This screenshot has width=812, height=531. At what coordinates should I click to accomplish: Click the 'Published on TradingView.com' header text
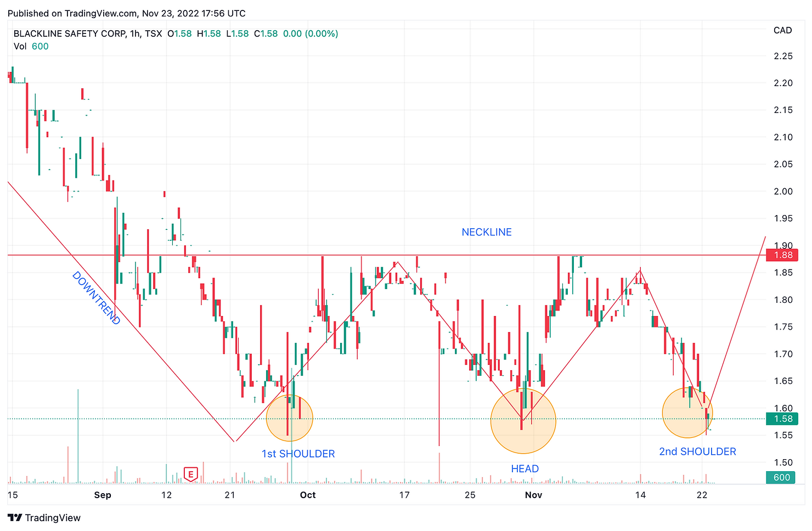(x=126, y=13)
